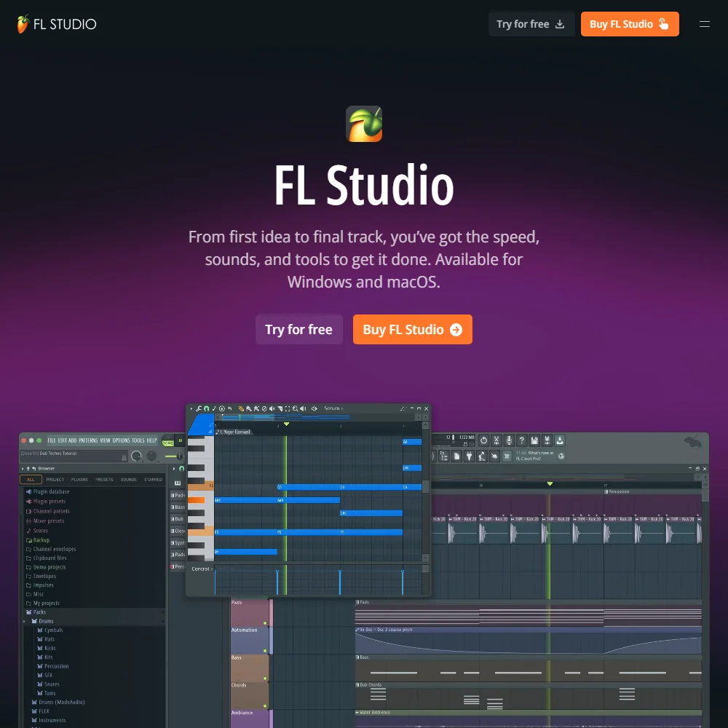Click the metronome icon in hint bar

124,457
